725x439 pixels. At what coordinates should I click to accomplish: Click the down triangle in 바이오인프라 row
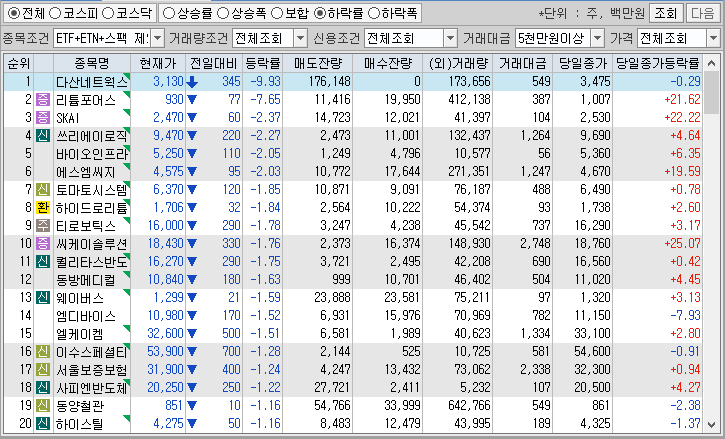pos(192,154)
